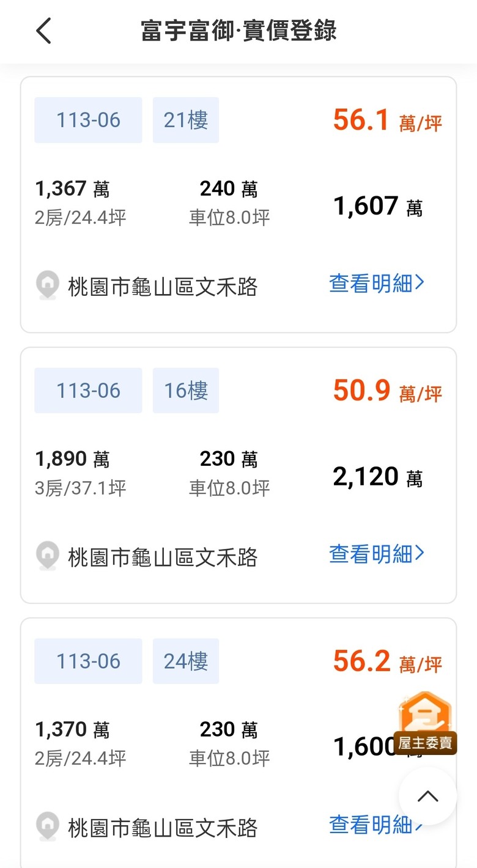Select the 16樓 floor tag
Image resolution: width=477 pixels, height=868 pixels.
tap(186, 391)
